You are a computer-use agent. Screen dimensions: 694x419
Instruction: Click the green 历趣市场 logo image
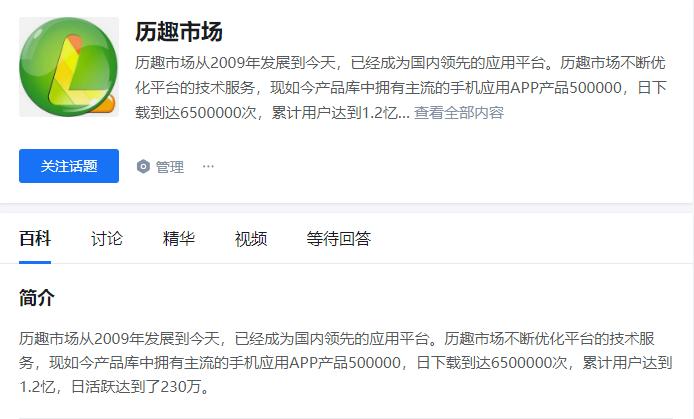(69, 67)
